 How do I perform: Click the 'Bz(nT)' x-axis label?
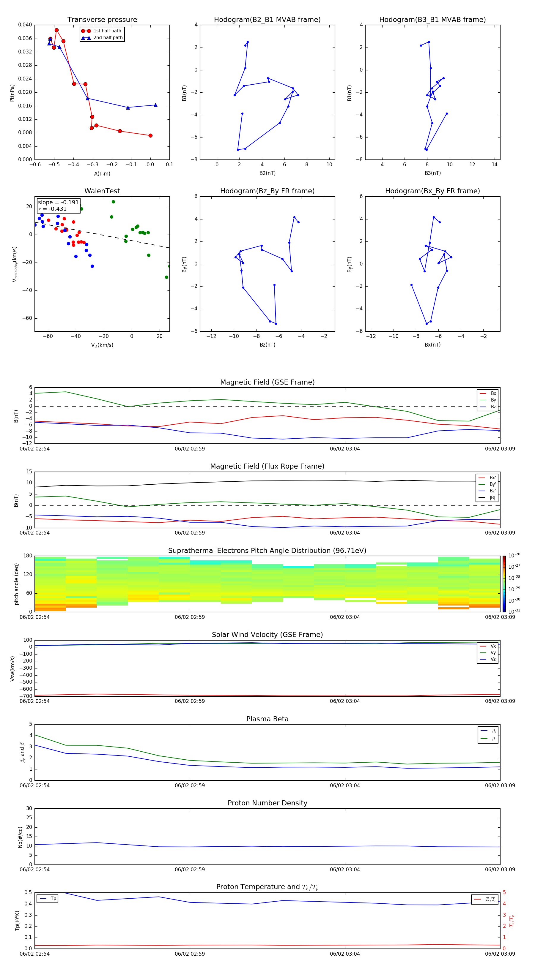point(267,345)
